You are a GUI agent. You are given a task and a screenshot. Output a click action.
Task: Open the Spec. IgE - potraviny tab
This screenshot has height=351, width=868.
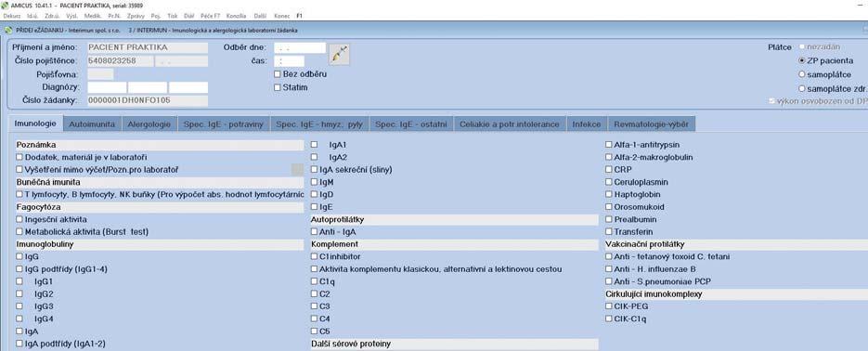click(x=224, y=124)
